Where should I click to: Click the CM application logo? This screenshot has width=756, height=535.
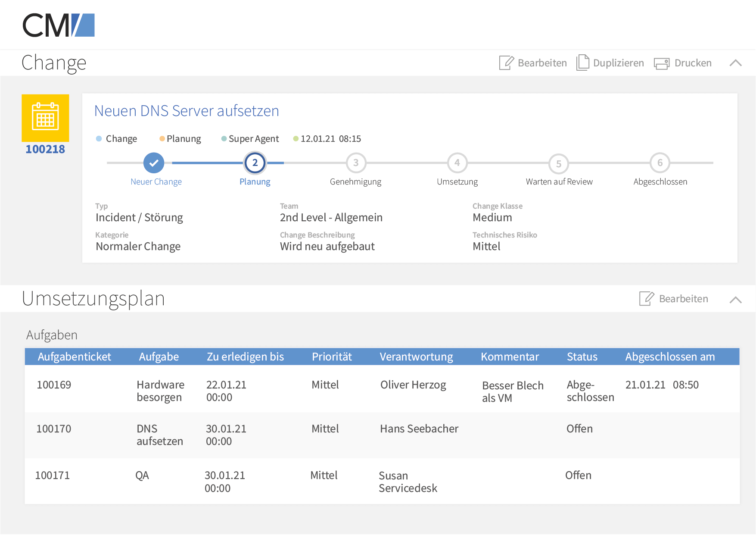pyautogui.click(x=58, y=25)
